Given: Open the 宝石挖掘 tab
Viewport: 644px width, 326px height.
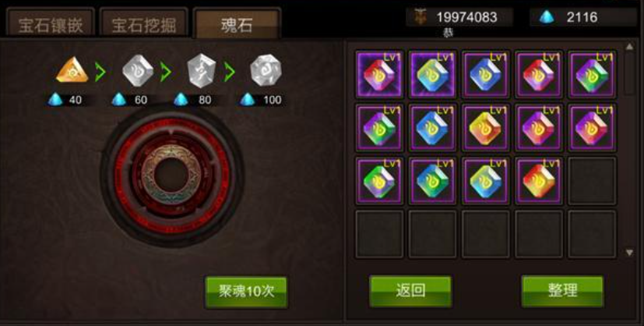Looking at the screenshot, I should [144, 24].
